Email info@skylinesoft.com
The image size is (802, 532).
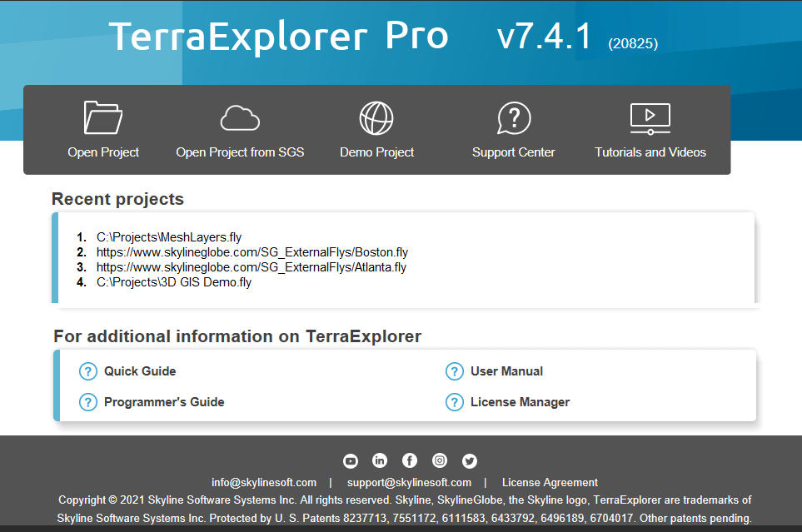tap(264, 482)
